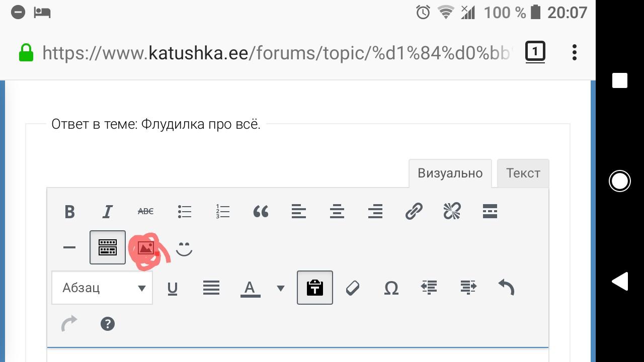Toggle underline formatting
The width and height of the screenshot is (644, 362).
[172, 288]
